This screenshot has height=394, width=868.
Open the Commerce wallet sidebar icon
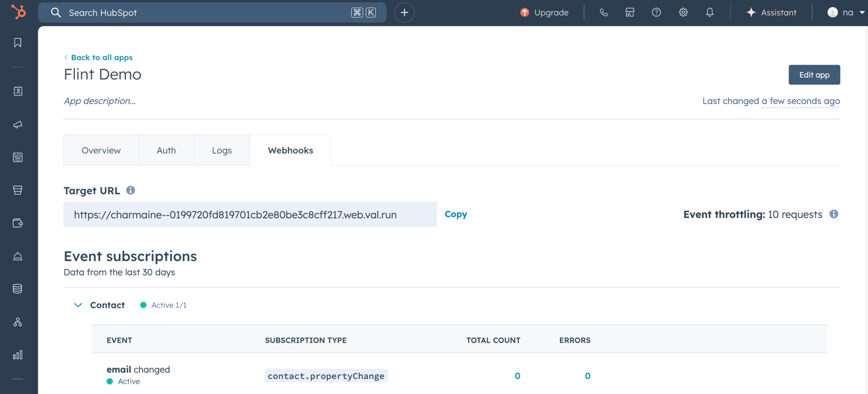pos(18,223)
